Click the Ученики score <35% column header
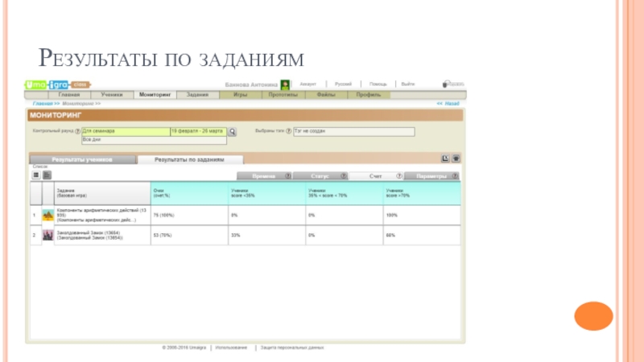The height and width of the screenshot is (362, 644). [267, 193]
